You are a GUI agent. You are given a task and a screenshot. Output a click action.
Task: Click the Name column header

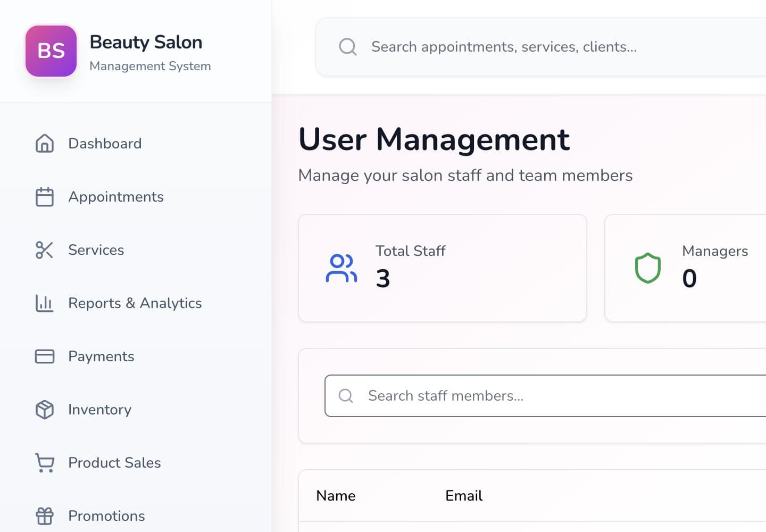[x=336, y=496]
